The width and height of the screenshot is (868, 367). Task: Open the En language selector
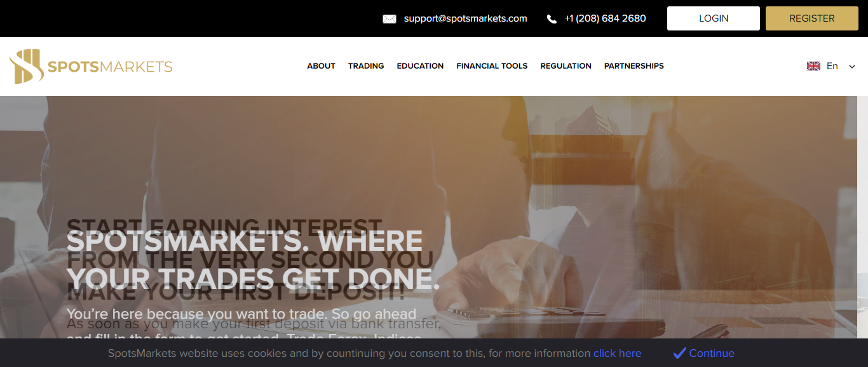(832, 66)
